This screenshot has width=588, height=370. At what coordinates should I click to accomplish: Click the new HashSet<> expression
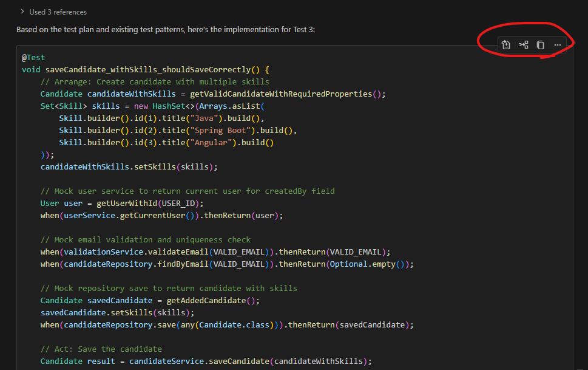[164, 106]
